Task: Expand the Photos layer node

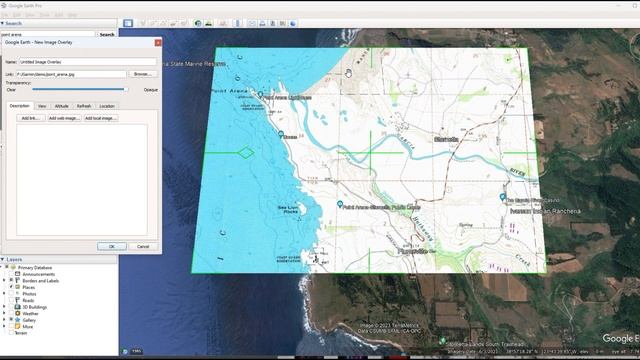Action: 4,293
